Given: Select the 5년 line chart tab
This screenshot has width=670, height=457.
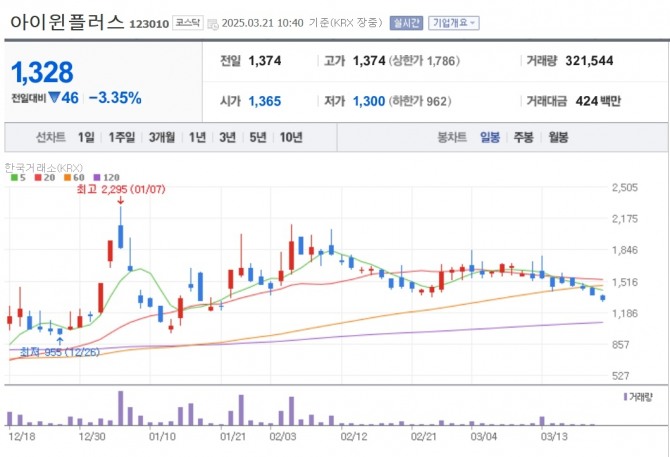Looking at the screenshot, I should pyautogui.click(x=258, y=138).
